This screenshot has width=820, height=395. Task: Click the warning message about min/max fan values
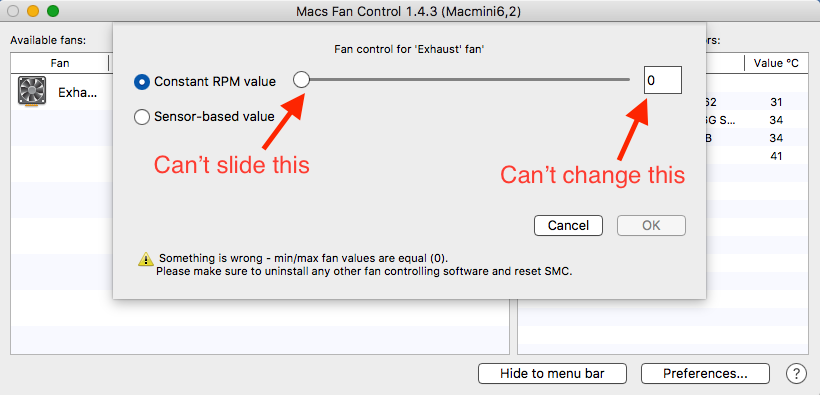364,265
